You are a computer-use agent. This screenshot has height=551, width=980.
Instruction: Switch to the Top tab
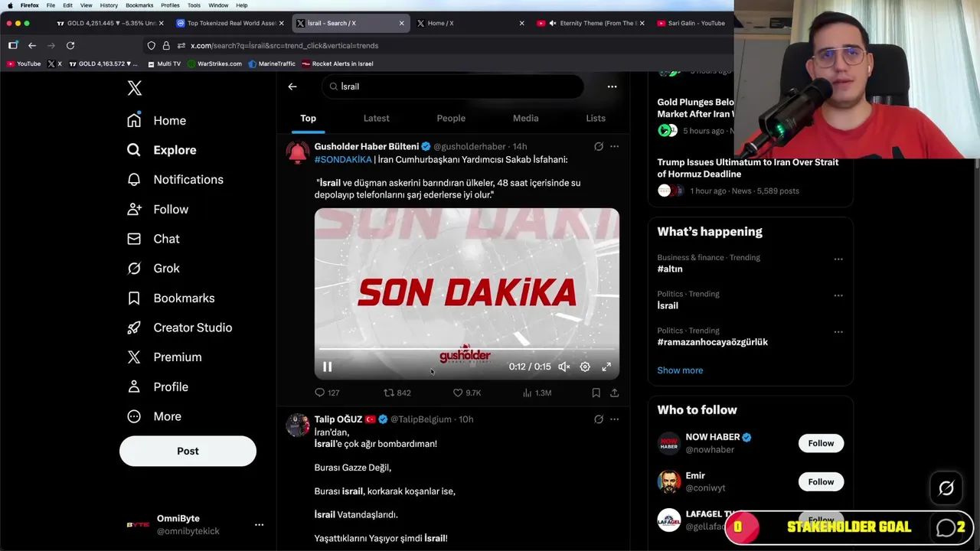tap(308, 119)
